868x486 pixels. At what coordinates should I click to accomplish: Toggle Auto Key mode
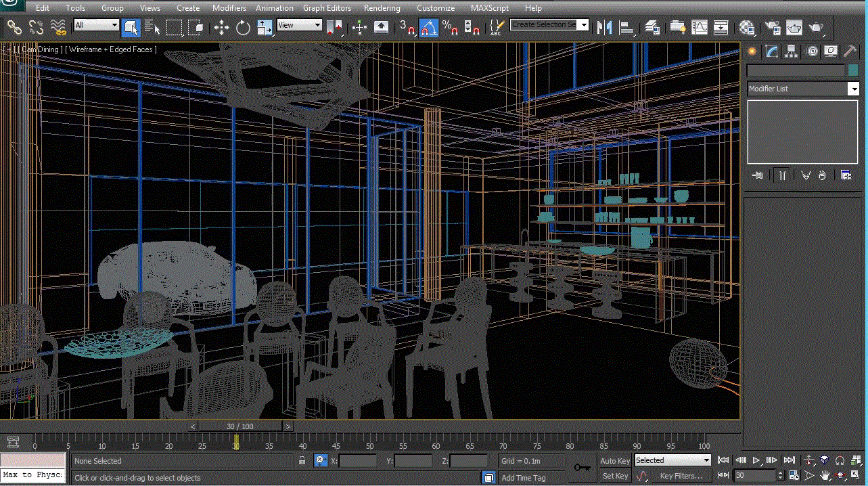[x=615, y=461]
